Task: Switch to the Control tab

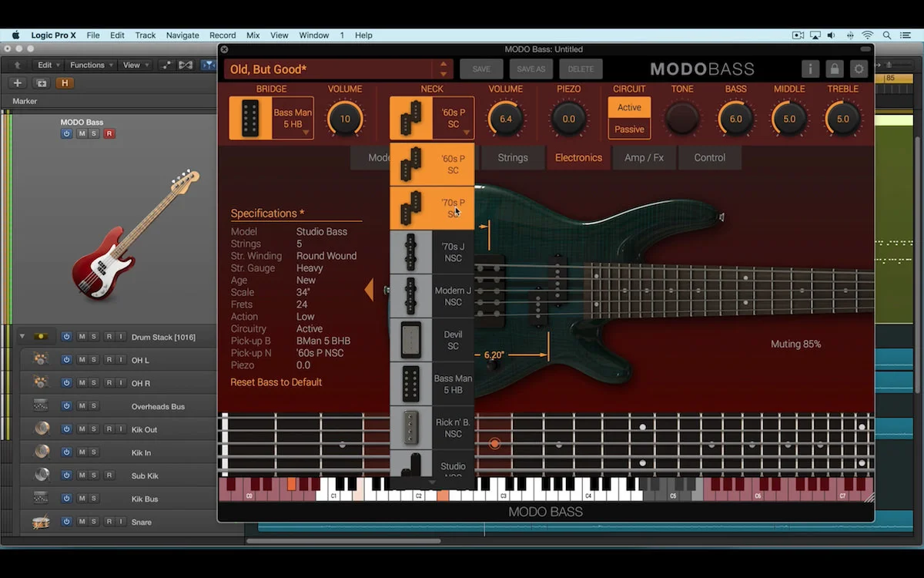Action: 710,157
